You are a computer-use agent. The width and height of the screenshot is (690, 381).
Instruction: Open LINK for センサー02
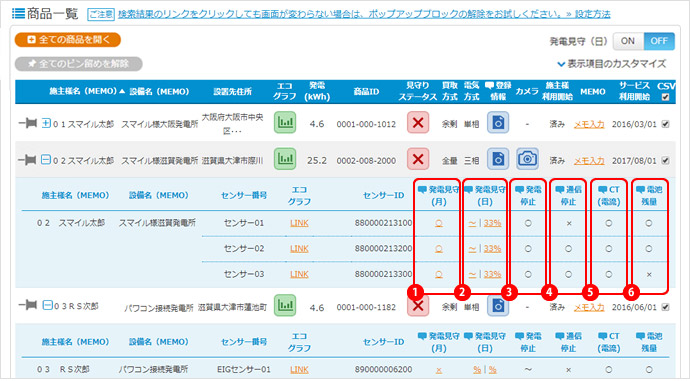click(299, 249)
